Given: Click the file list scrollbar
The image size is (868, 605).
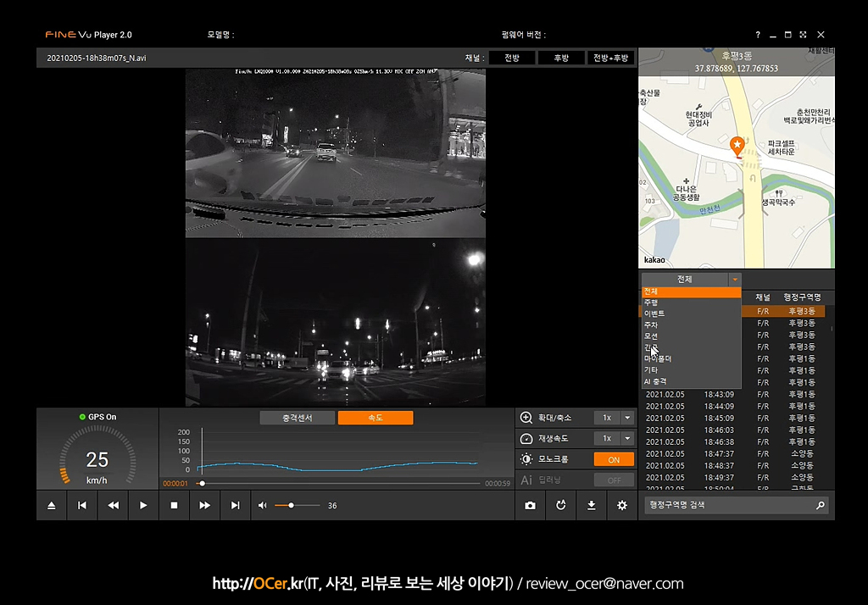Looking at the screenshot, I should click(832, 329).
